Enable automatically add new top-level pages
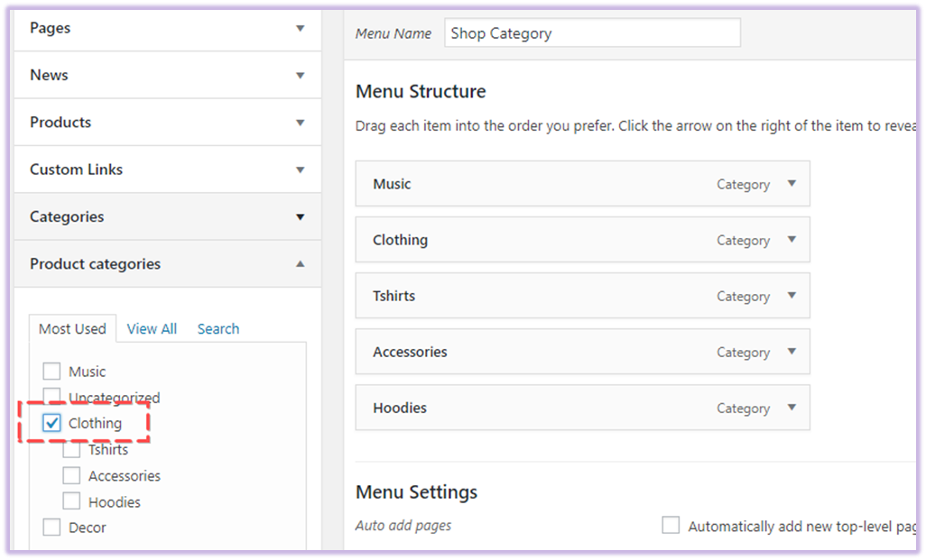This screenshot has height=560, width=926. pyautogui.click(x=671, y=526)
